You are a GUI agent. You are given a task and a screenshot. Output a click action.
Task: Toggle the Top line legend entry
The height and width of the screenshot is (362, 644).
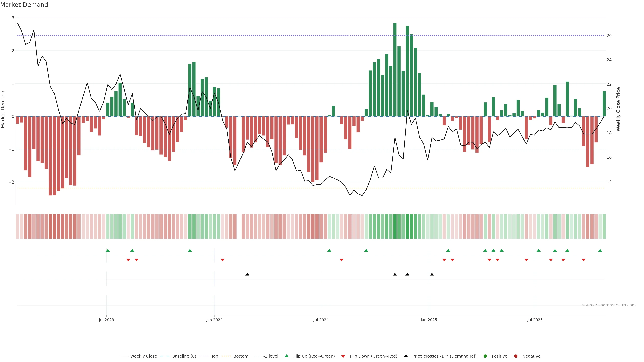pyautogui.click(x=214, y=356)
